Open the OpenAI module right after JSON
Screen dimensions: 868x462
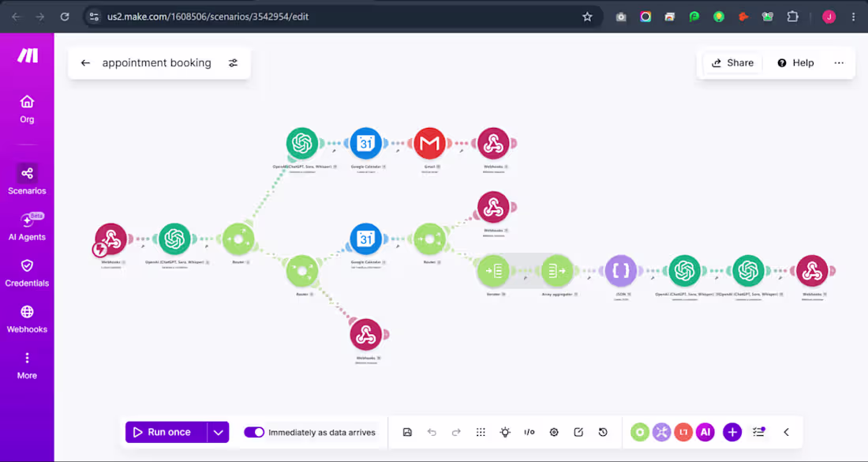click(x=684, y=271)
